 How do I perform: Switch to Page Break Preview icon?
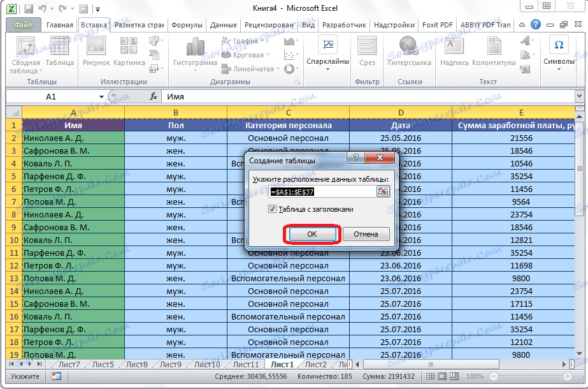point(454,376)
